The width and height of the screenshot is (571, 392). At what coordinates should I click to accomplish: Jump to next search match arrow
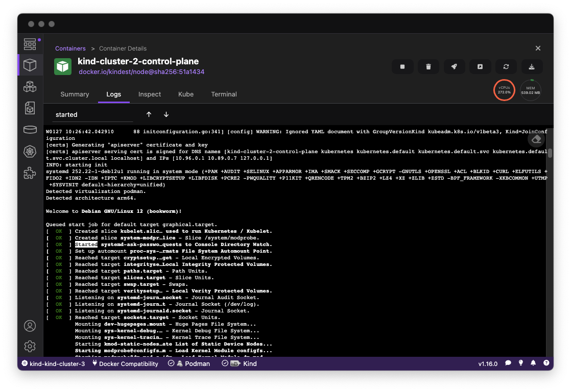pyautogui.click(x=166, y=114)
